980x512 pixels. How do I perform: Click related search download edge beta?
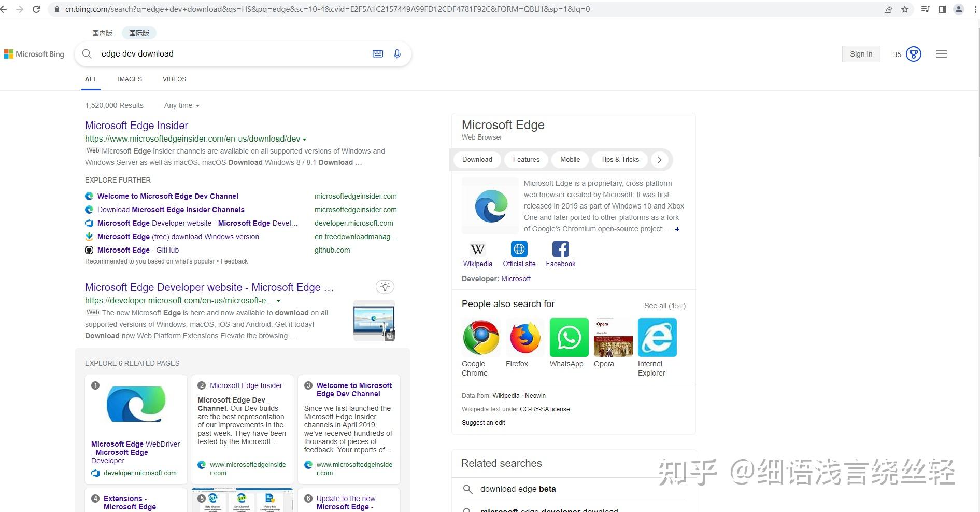(x=518, y=489)
